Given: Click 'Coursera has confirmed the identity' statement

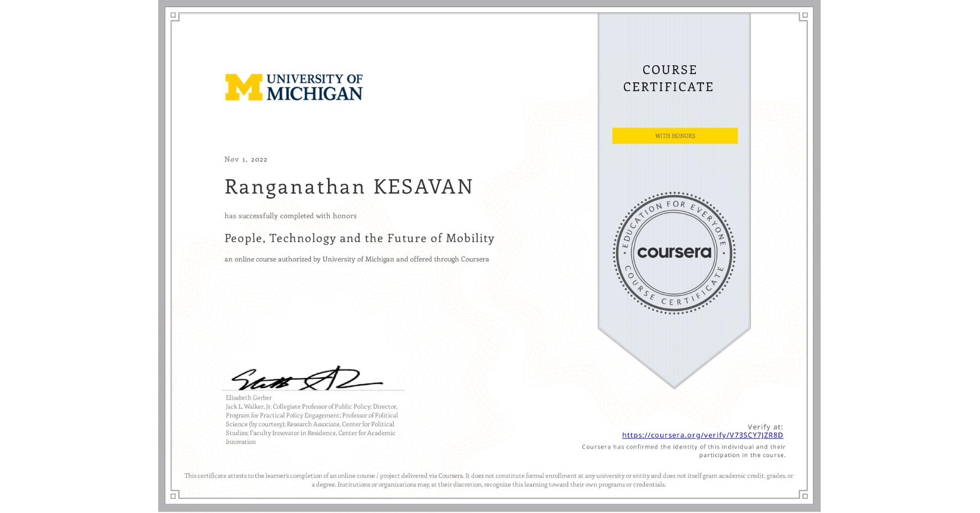Looking at the screenshot, I should pos(684,451).
